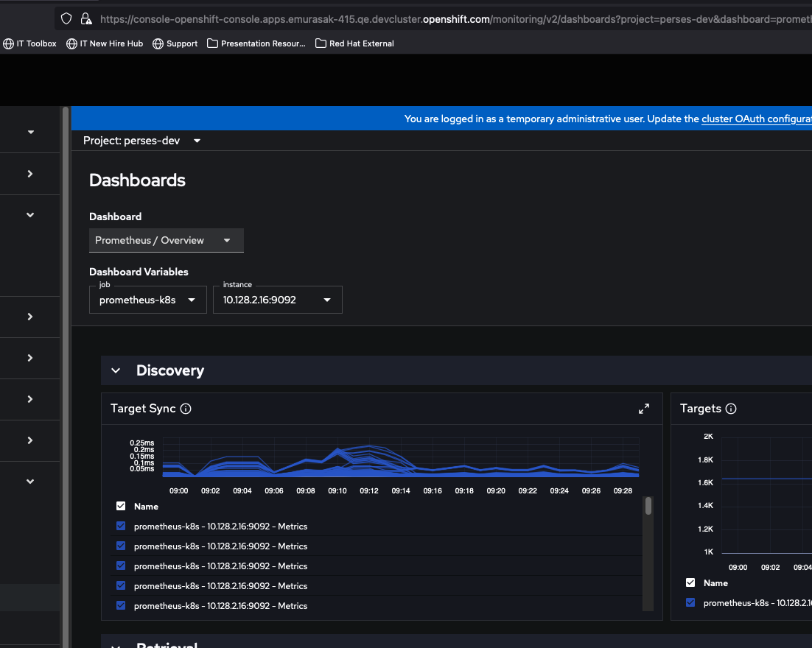Open the Prometheus / Overview dashboard dropdown
The image size is (812, 648).
click(166, 241)
